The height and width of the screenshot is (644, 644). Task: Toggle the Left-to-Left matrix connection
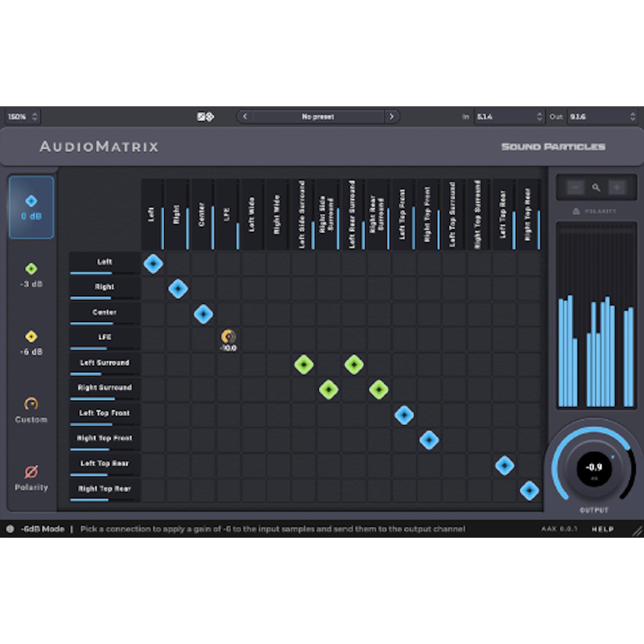click(x=153, y=264)
